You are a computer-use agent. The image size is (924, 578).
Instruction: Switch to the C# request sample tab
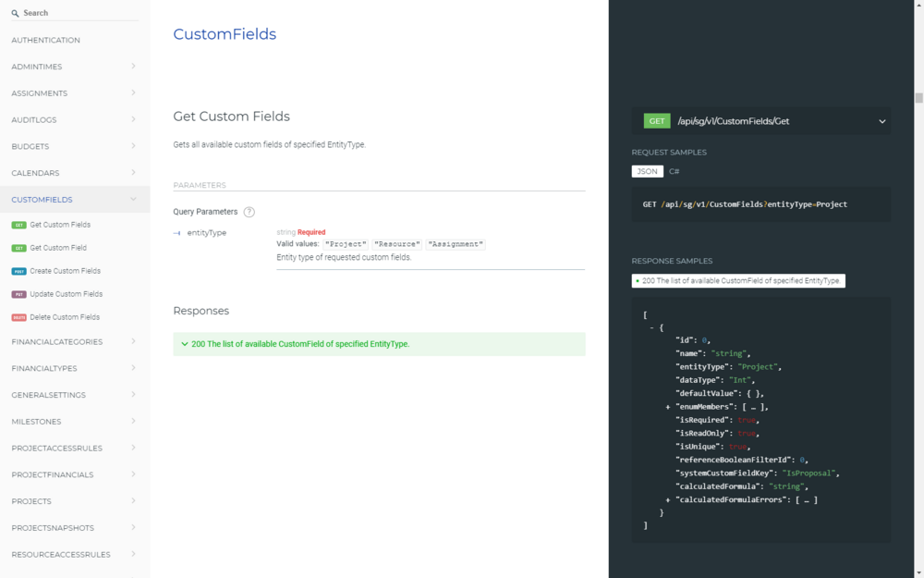[675, 172]
